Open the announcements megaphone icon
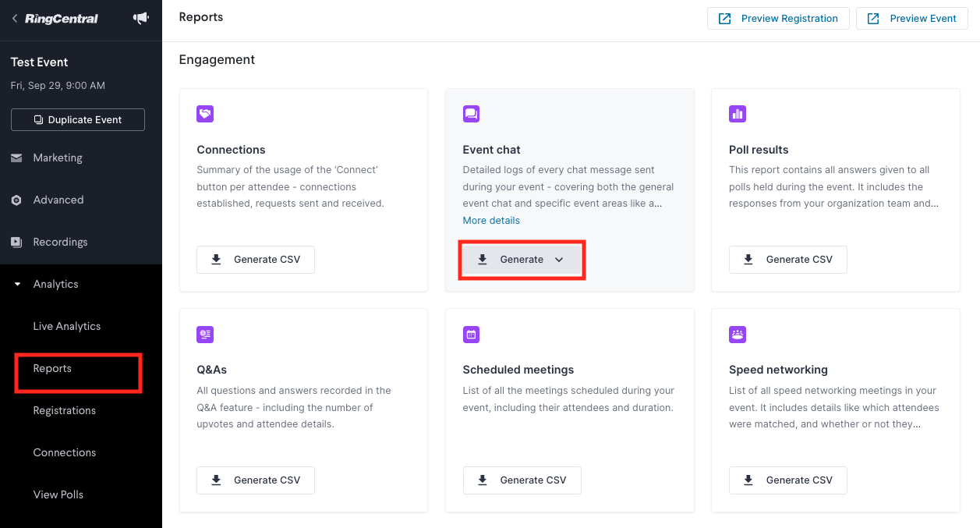The width and height of the screenshot is (980, 528). point(141,18)
